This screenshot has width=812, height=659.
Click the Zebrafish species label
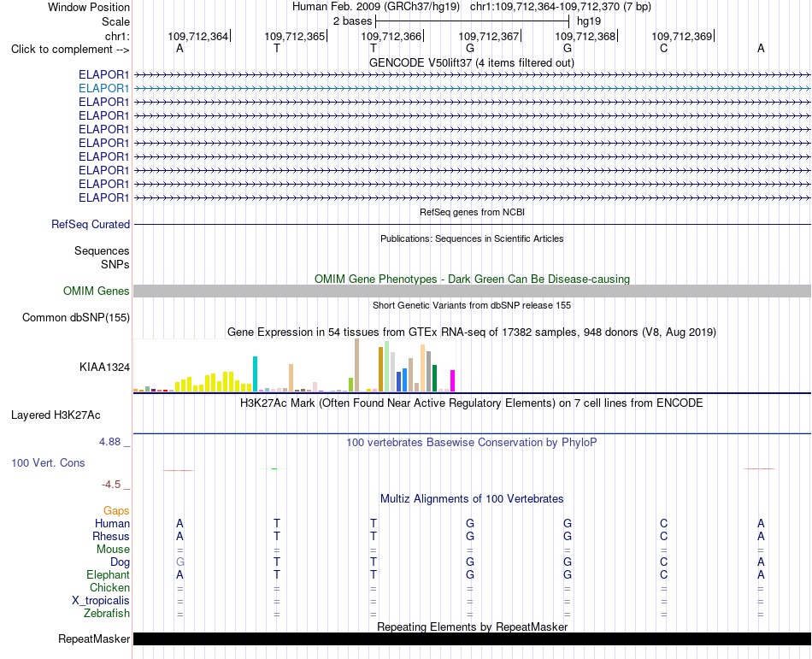107,613
